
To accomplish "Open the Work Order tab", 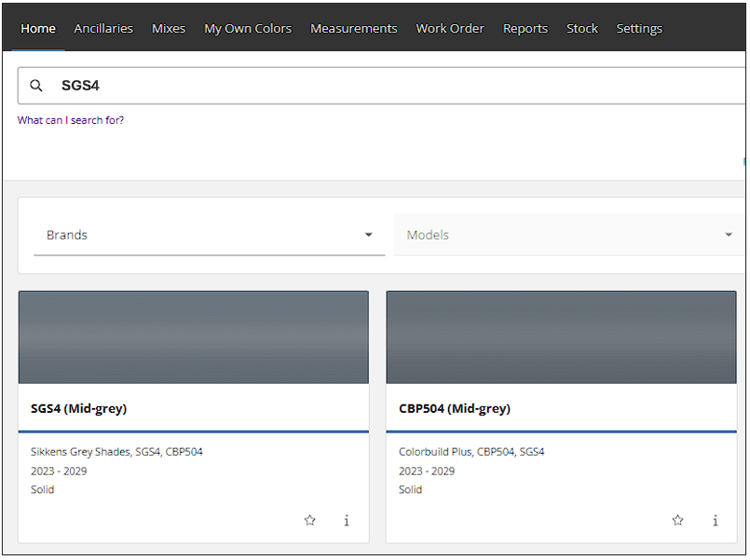I will [x=450, y=29].
